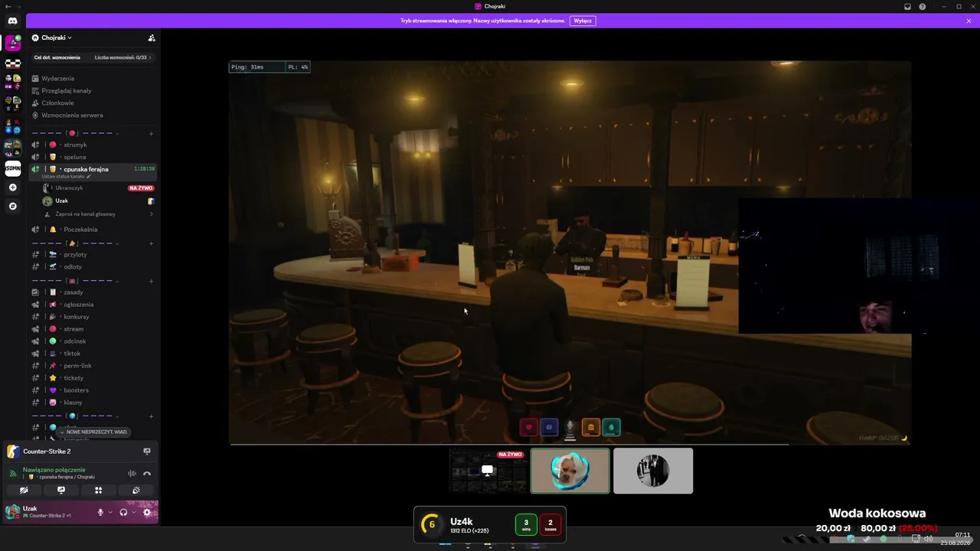Open the klauny channel
980x551 pixels.
(93, 403)
